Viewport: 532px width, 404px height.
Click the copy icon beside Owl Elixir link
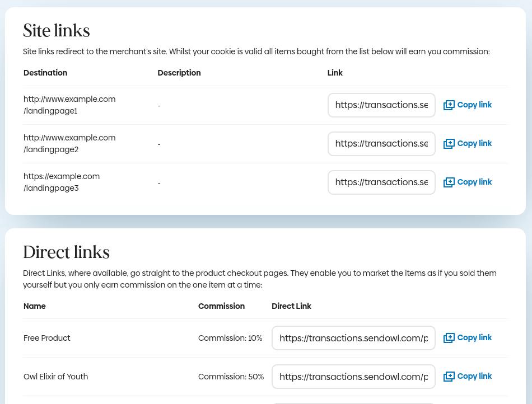(x=449, y=377)
